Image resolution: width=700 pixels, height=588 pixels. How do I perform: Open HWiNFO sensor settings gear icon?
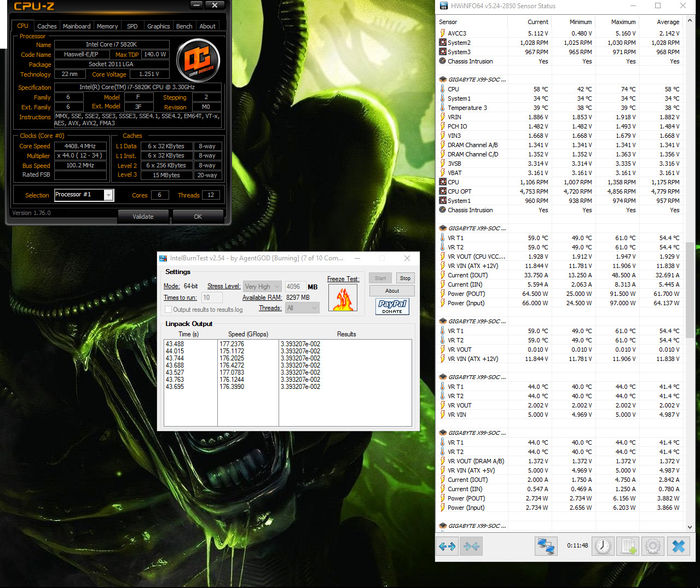(652, 546)
